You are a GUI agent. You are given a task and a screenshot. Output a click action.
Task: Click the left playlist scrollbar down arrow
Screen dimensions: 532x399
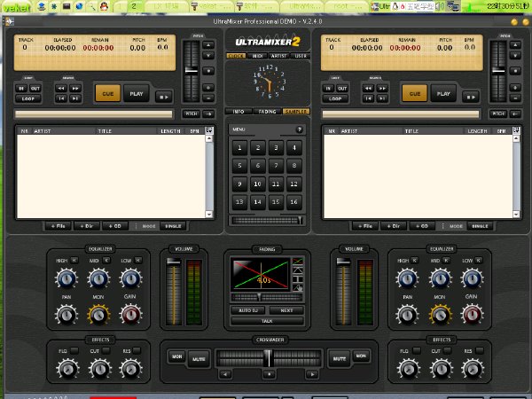point(209,214)
